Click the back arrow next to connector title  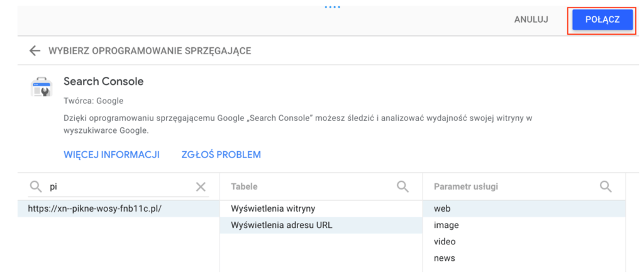coord(35,51)
